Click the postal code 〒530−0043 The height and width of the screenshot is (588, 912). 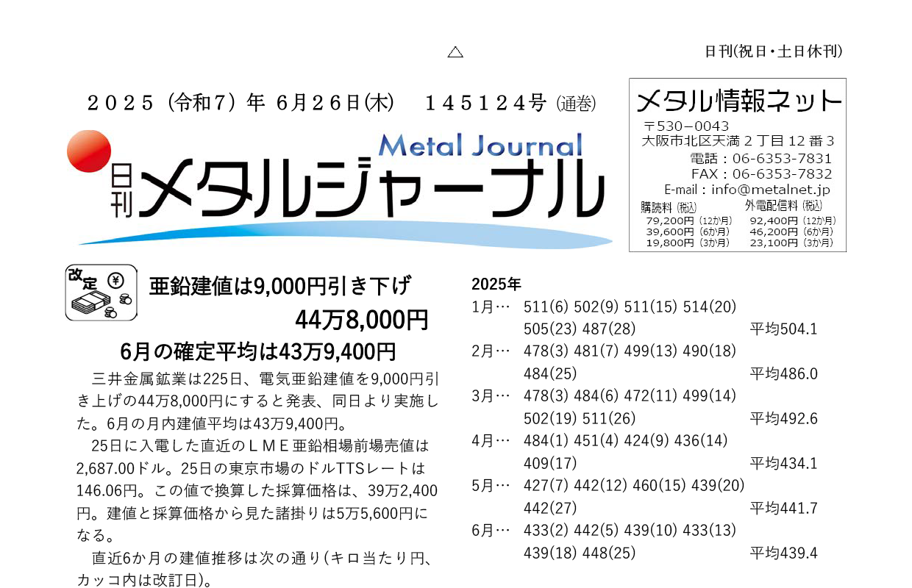coord(686,126)
